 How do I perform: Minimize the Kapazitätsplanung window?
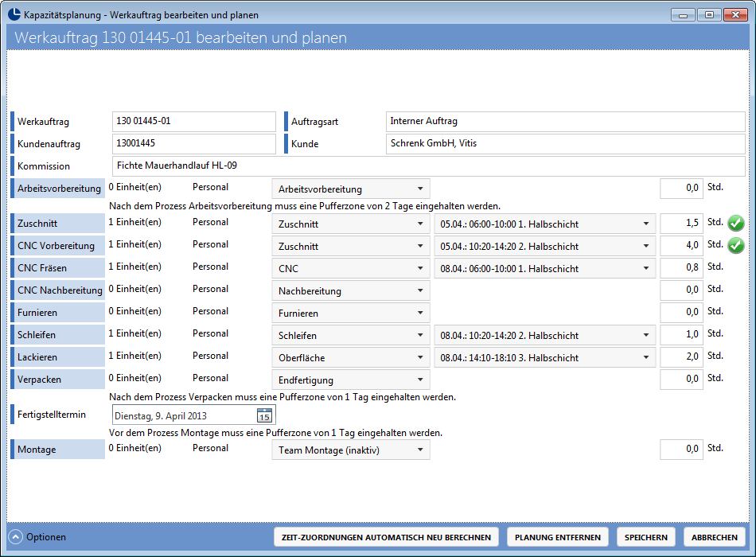click(x=683, y=15)
